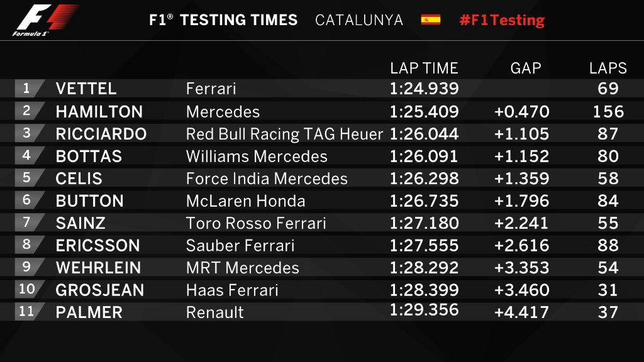644x362 pixels.
Task: Click the Spanish flag icon
Action: (x=431, y=19)
